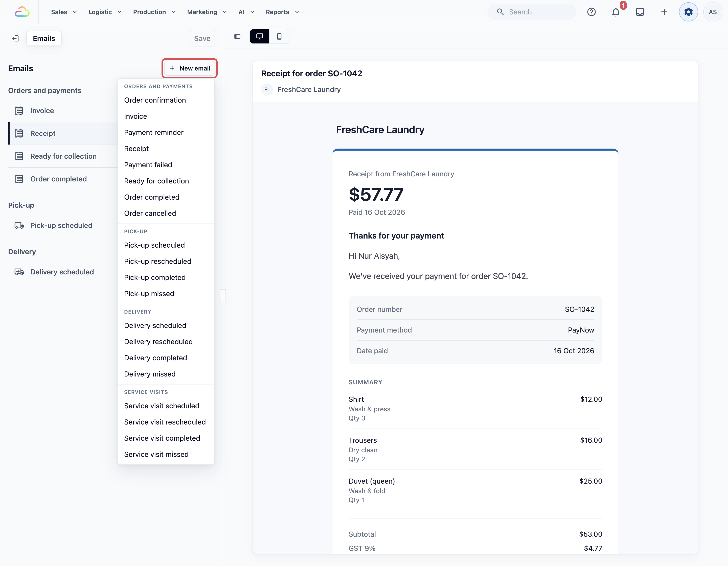Click the panel resize handle

coord(223,295)
